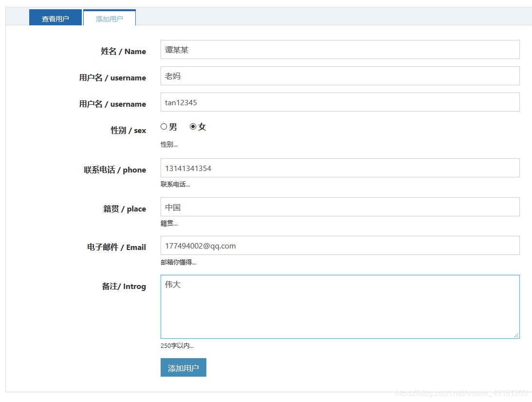Click the 联系电话 / phone label
The height and width of the screenshot is (402, 532).
[115, 170]
